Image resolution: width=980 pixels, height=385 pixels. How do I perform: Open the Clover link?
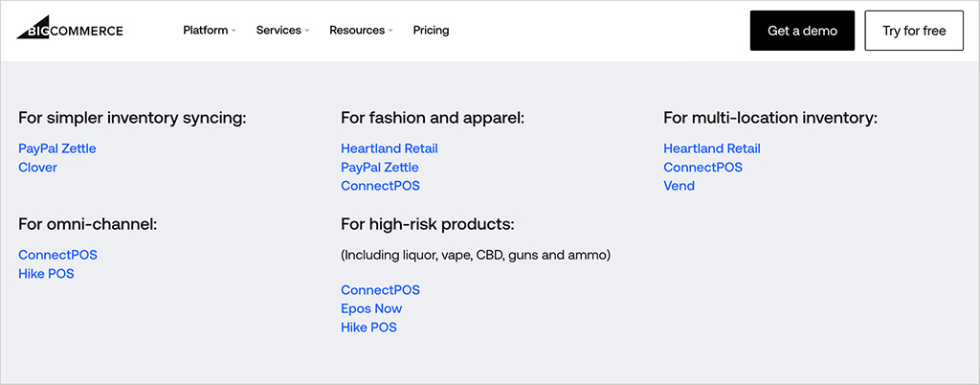(x=37, y=168)
